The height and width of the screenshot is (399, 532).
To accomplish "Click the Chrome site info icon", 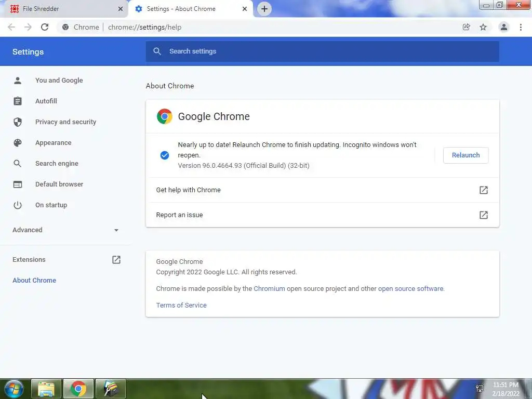I will [65, 27].
